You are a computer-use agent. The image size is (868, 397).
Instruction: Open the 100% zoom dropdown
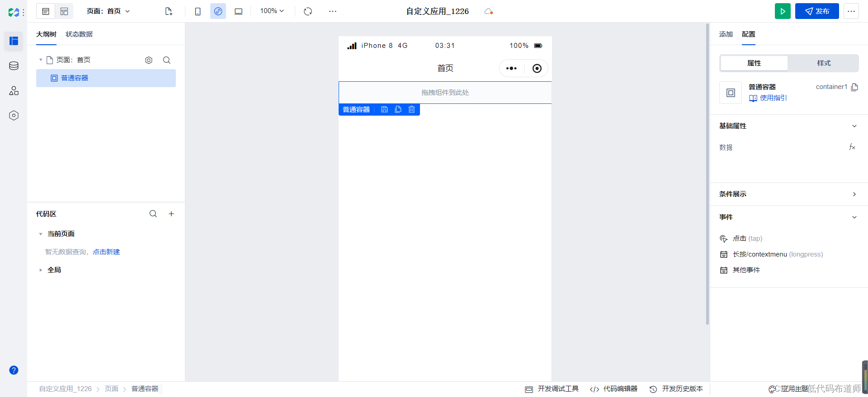pos(272,11)
